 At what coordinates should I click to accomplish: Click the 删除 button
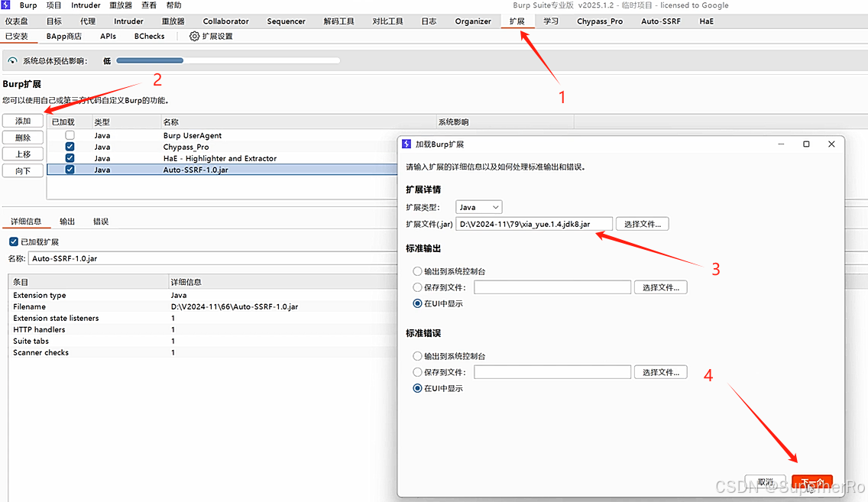(x=23, y=138)
